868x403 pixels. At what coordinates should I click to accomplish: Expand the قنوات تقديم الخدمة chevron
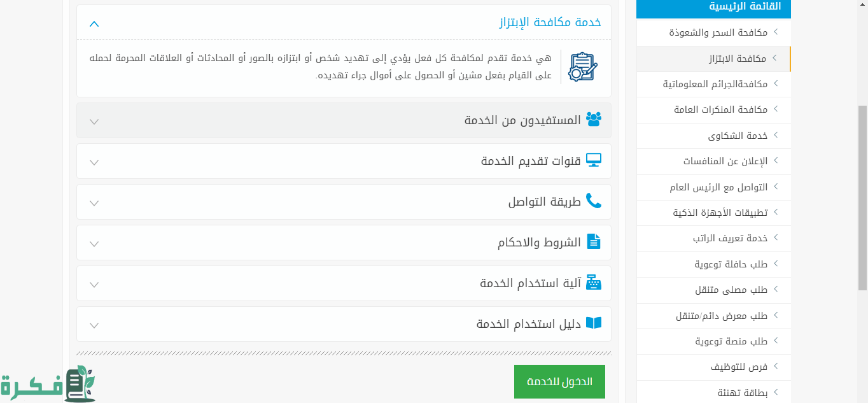point(94,162)
